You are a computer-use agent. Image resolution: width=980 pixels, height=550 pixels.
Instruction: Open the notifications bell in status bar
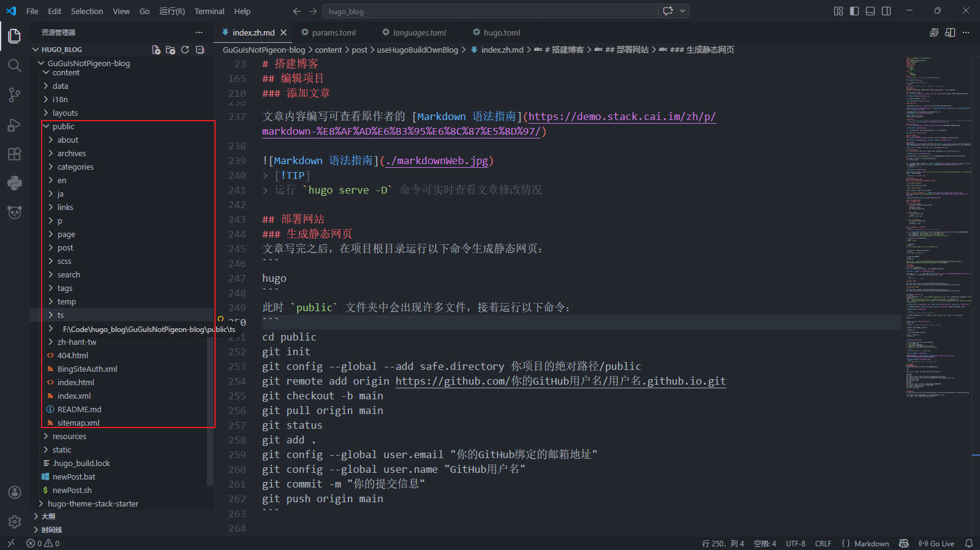coord(969,543)
